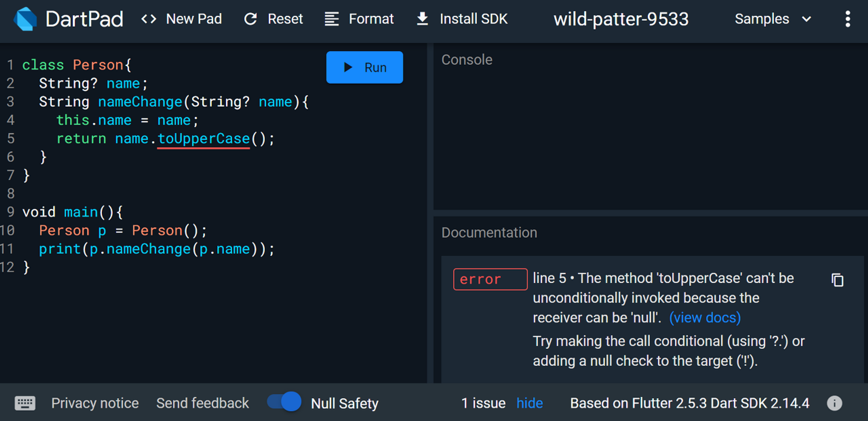
Task: Click the New Pad angle-brackets icon
Action: [x=149, y=19]
